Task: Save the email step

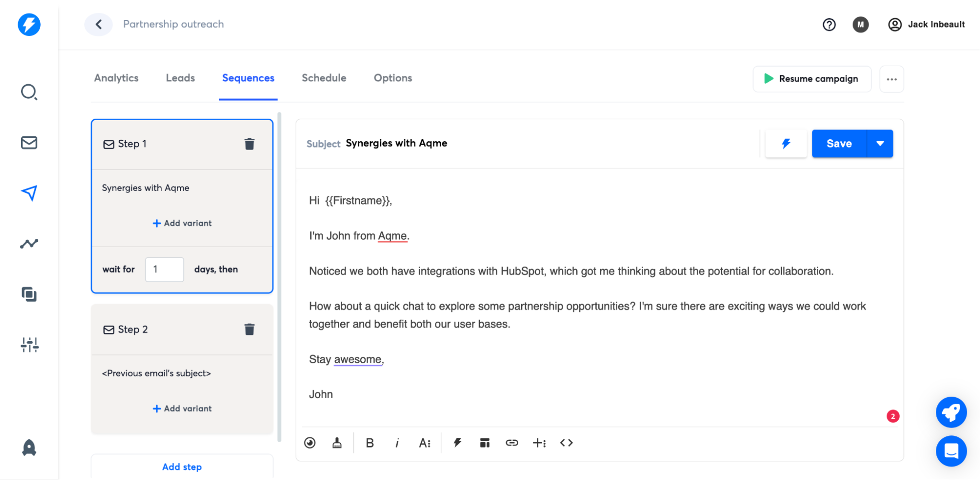Action: (x=839, y=144)
